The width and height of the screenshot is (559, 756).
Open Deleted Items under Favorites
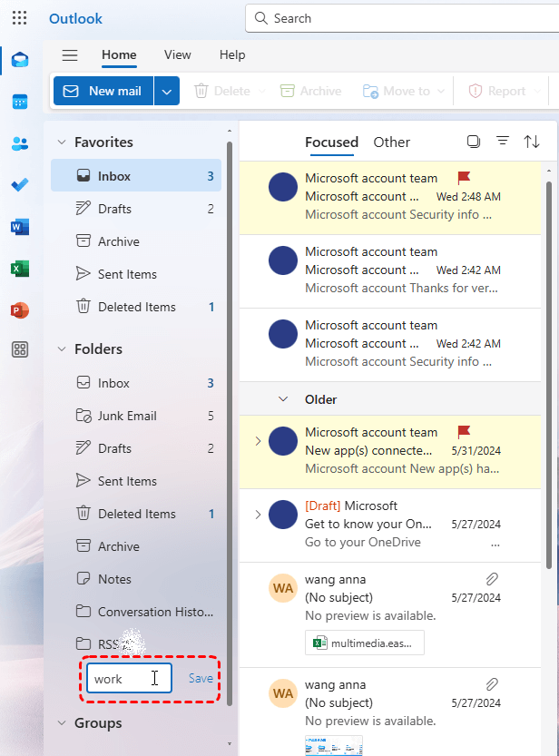(136, 307)
